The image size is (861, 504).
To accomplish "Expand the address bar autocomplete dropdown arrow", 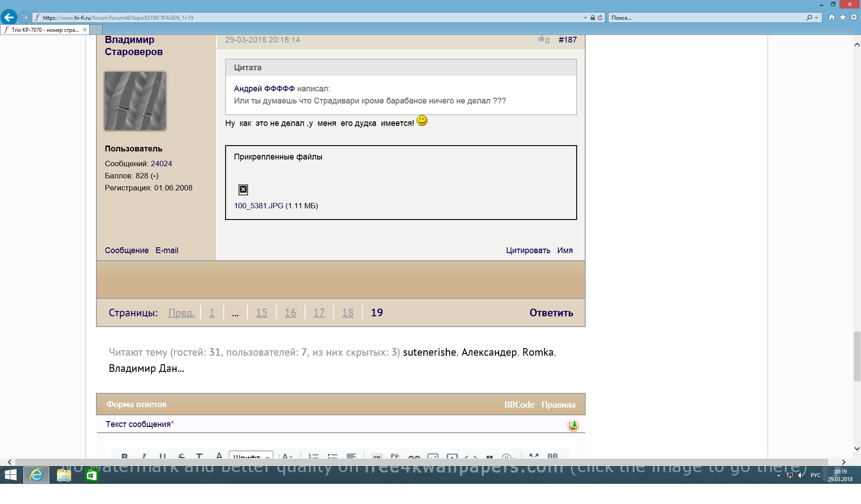I will pos(585,18).
